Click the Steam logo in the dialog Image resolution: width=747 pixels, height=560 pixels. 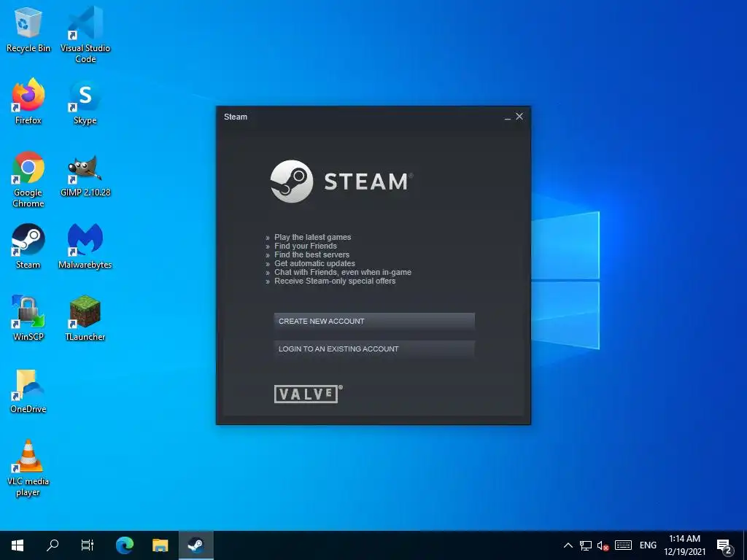pyautogui.click(x=341, y=182)
